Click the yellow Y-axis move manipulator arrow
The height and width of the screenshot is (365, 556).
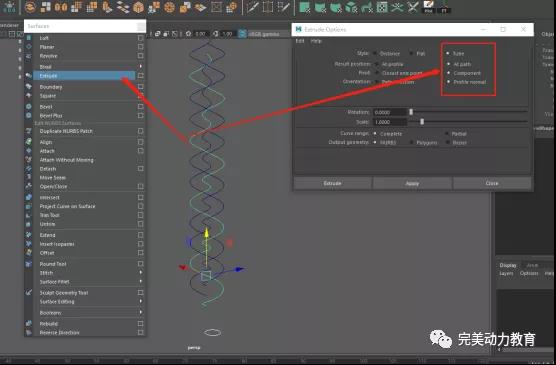(206, 233)
